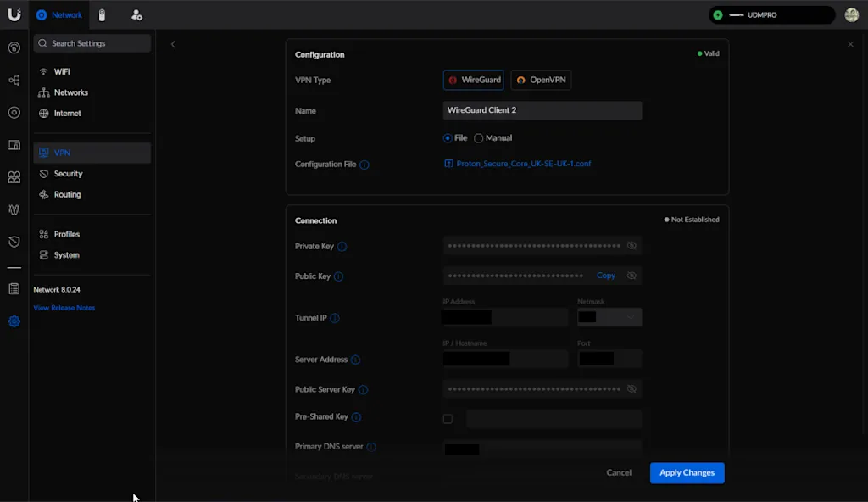Click the UniFi logo icon
Screen dimensions: 868x502
click(14, 15)
